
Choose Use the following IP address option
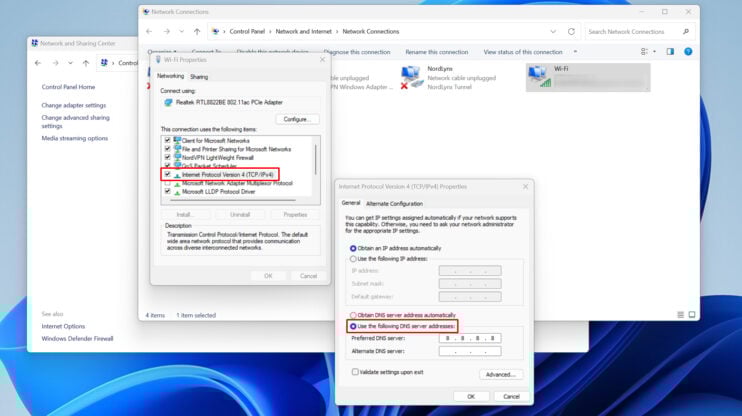click(x=353, y=258)
